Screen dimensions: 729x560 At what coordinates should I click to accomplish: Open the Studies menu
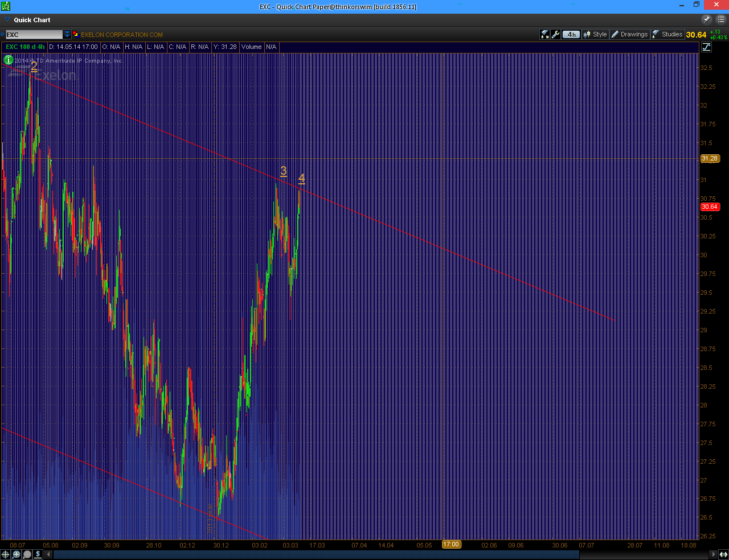[x=667, y=35]
